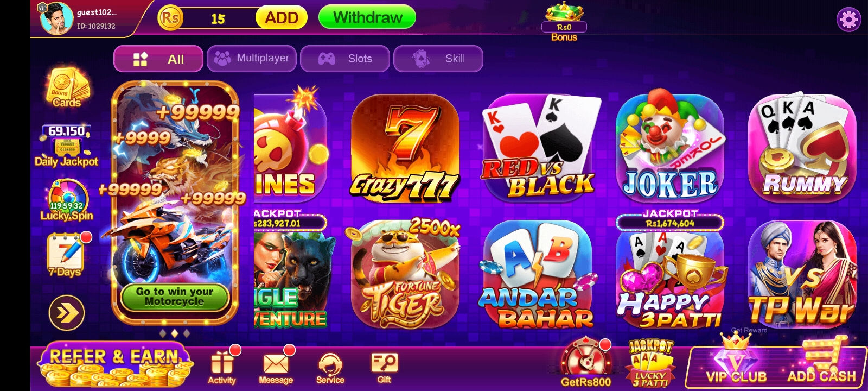Open the VIP Club section

tap(736, 362)
